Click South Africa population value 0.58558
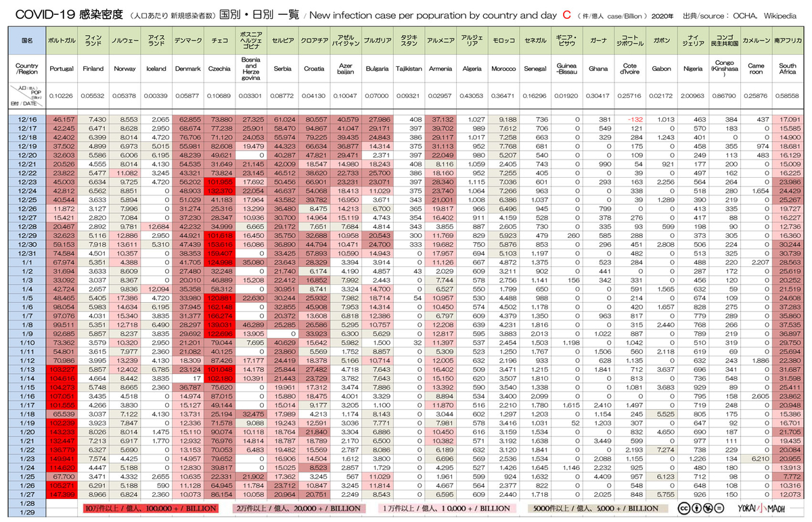 pyautogui.click(x=788, y=96)
